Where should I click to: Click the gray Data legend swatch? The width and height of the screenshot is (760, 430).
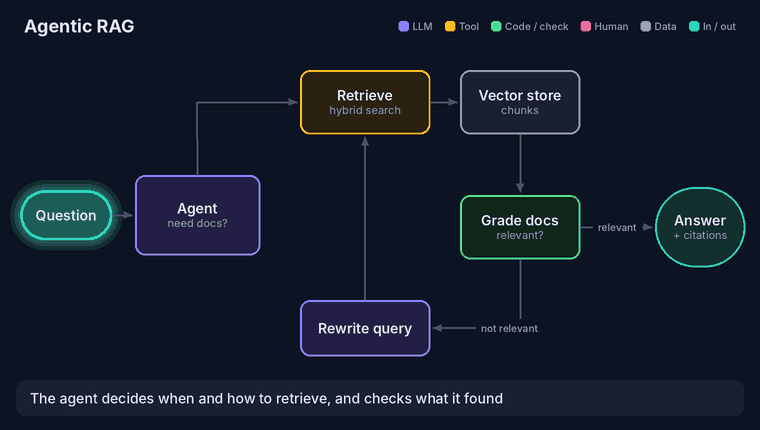tap(645, 26)
